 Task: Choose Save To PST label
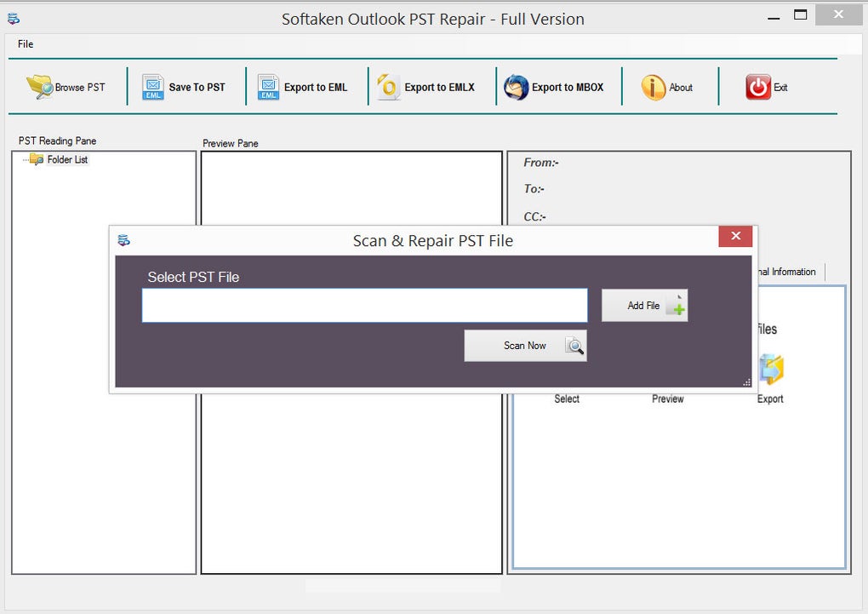tap(197, 88)
